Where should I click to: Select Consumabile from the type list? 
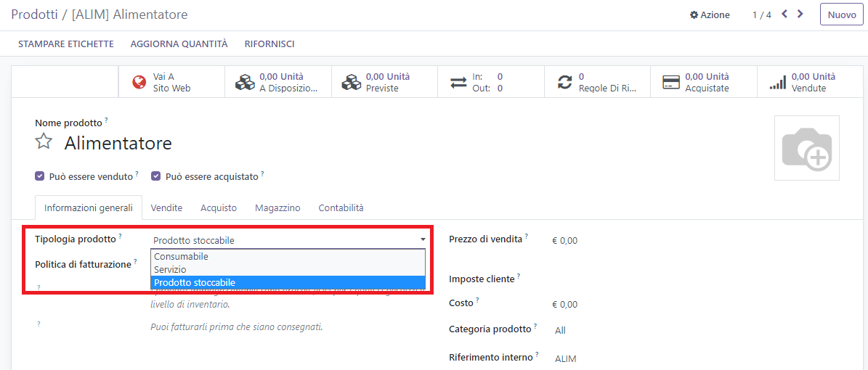click(182, 257)
